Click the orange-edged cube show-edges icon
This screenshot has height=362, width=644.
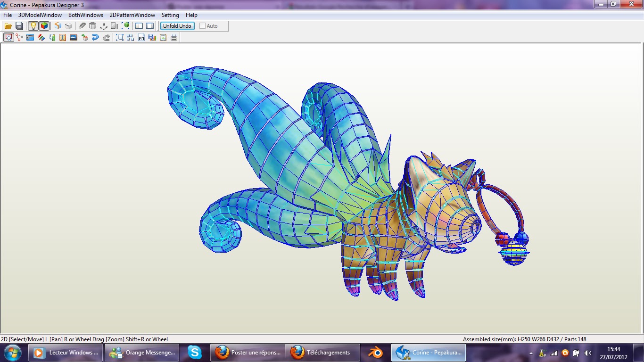click(x=58, y=26)
